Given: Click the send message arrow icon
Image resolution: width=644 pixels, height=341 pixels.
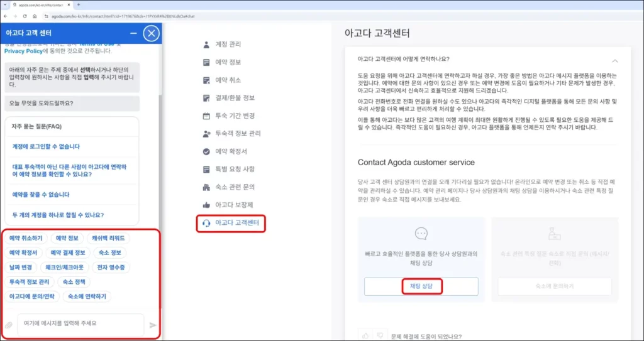Looking at the screenshot, I should [153, 325].
